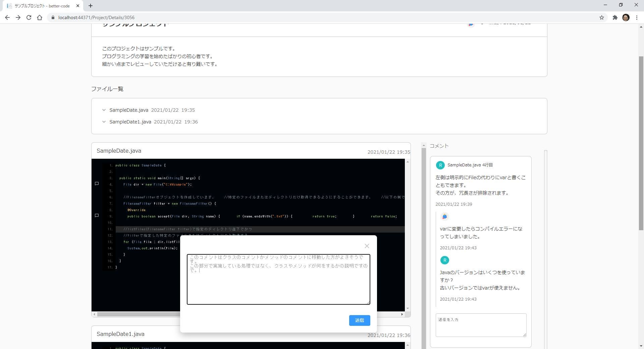Go to the browser home page
Image resolution: width=644 pixels, height=349 pixels.
point(40,17)
